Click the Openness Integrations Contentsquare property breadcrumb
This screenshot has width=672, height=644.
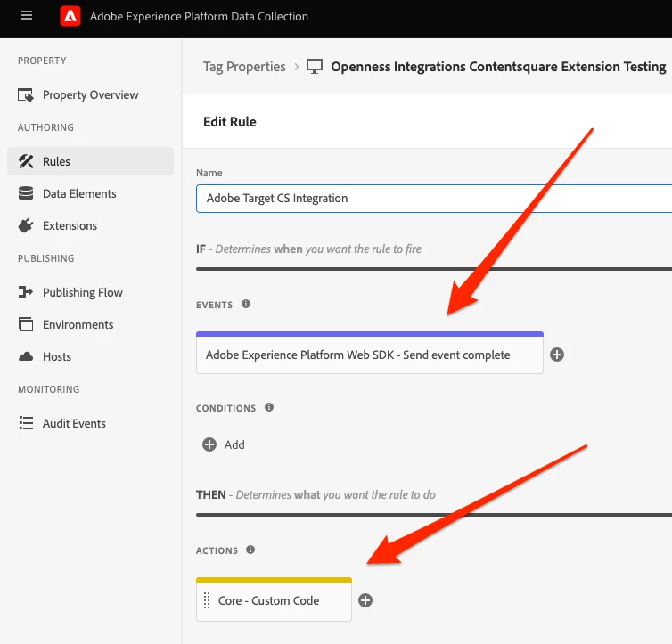(498, 67)
